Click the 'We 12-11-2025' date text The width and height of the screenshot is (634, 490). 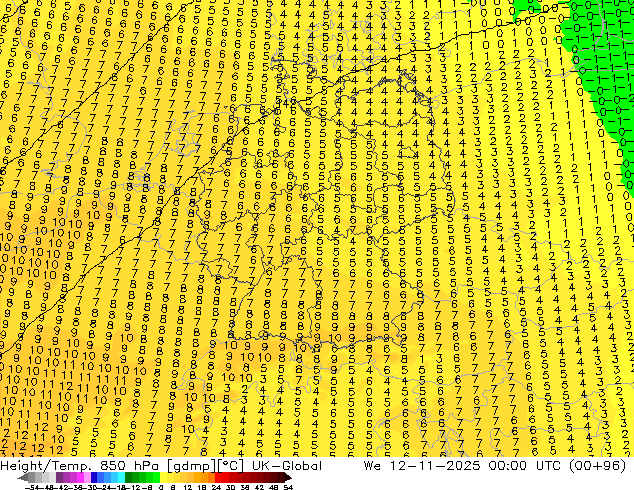(422, 465)
